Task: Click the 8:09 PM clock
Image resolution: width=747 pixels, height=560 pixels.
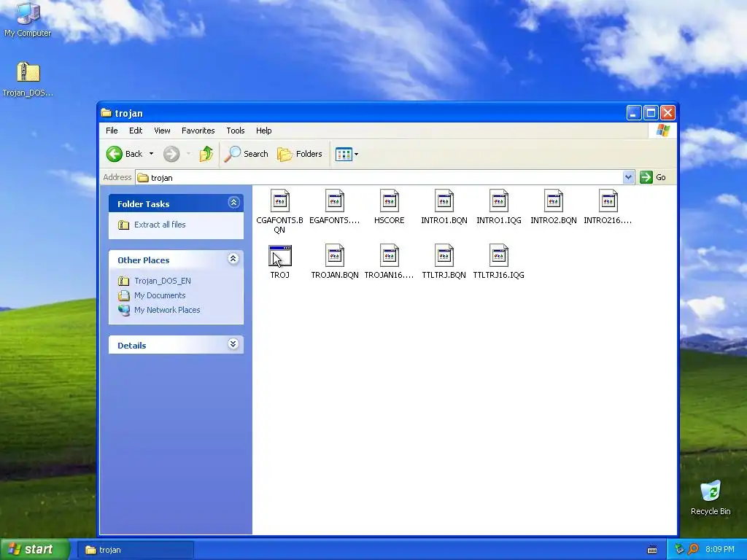Action: coord(720,549)
